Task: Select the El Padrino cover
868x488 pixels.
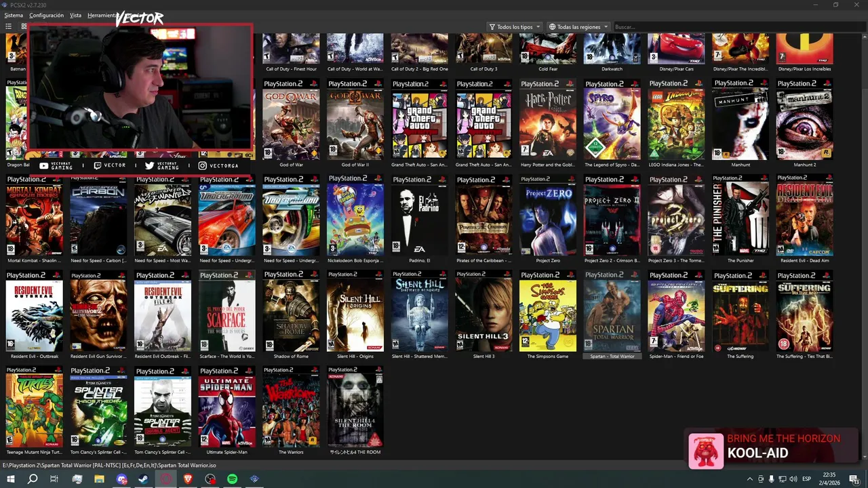Action: coord(419,216)
